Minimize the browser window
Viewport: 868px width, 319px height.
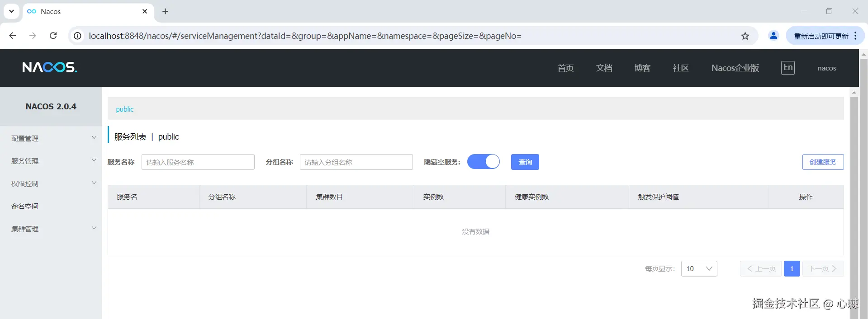point(804,11)
